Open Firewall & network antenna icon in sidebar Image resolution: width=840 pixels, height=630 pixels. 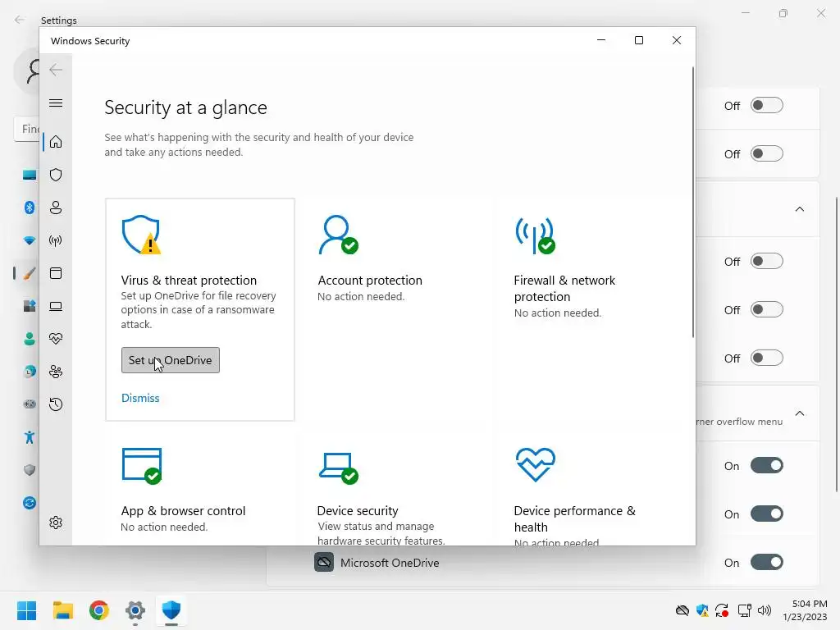(56, 240)
